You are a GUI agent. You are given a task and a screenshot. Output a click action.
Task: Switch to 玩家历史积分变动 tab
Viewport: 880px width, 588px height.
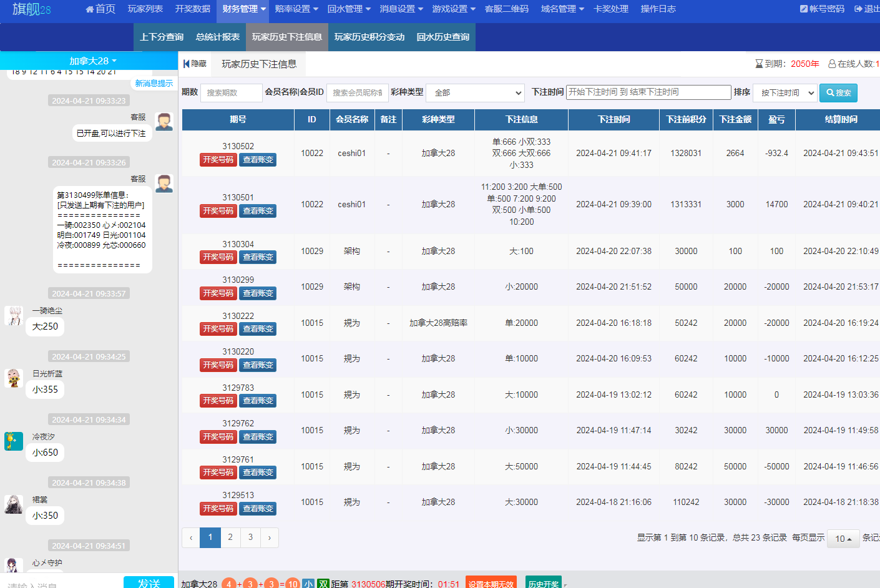tap(369, 37)
